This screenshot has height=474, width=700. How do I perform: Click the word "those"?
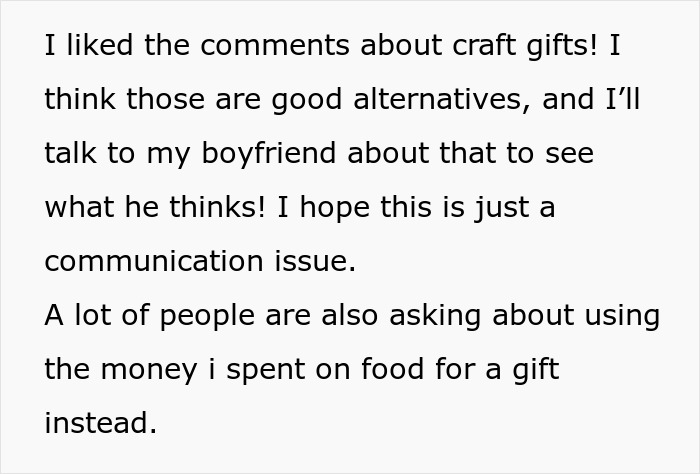[x=165, y=101]
